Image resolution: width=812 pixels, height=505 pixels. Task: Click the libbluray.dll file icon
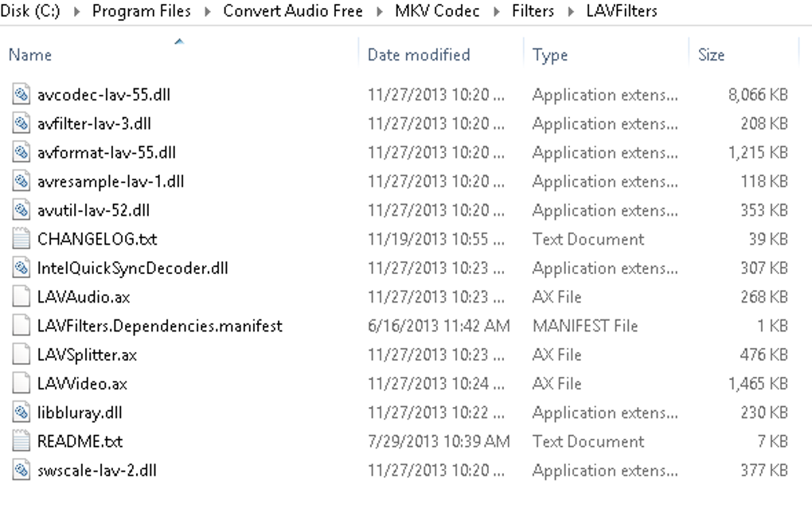tap(21, 413)
